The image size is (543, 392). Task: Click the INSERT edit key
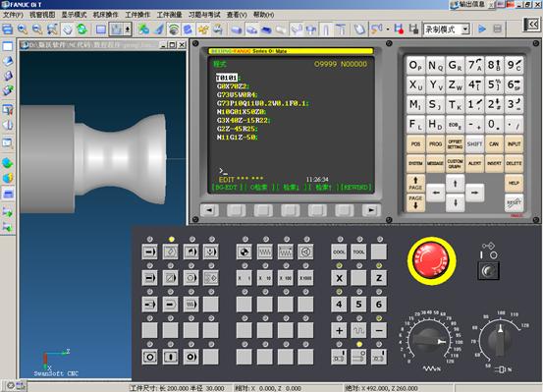pyautogui.click(x=494, y=163)
